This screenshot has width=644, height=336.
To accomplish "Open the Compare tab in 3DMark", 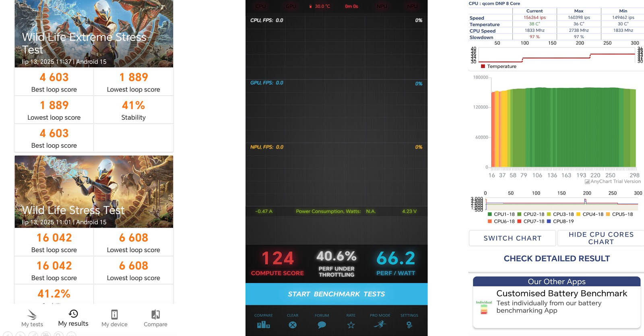I will (155, 318).
